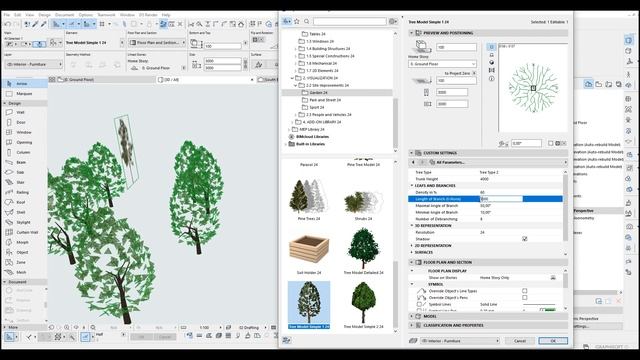Select Tree Model Simple 2 24 thumbnail
This screenshot has height=360, width=640.
coord(363,305)
